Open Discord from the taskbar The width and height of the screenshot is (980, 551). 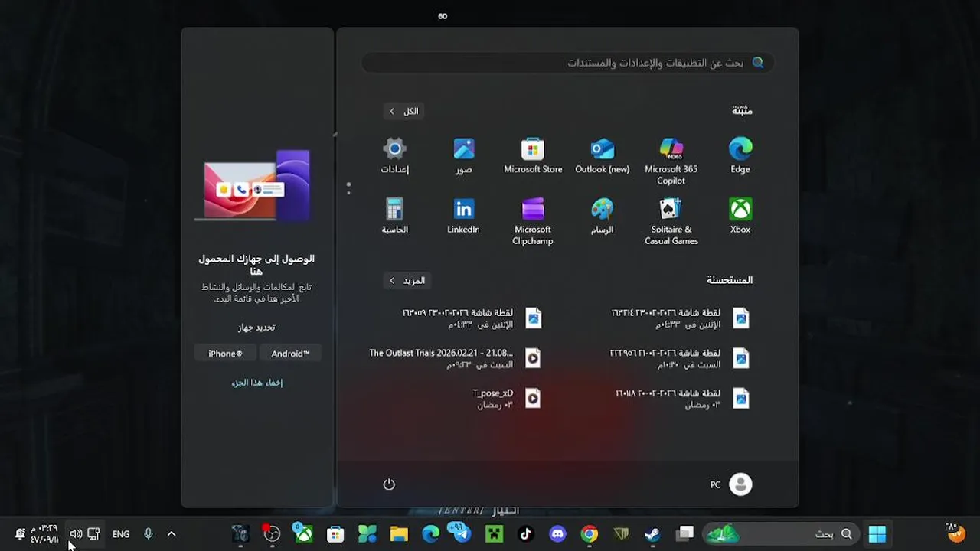click(557, 534)
